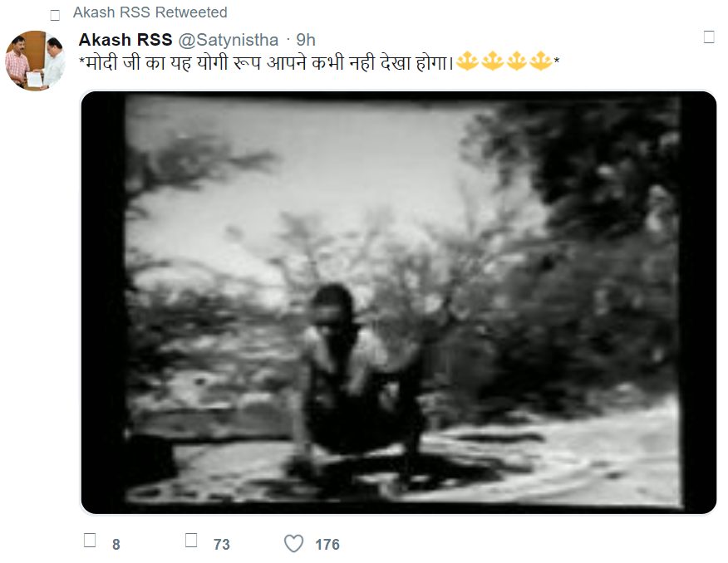The width and height of the screenshot is (728, 563).
Task: Play the black-and-white video in the tweet
Action: 399,302
